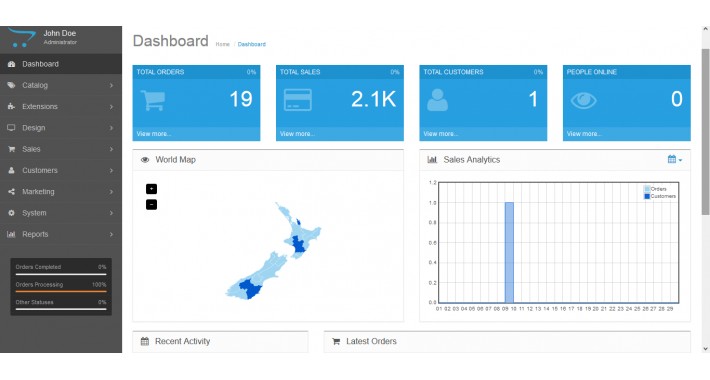Expand the Design menu chevron
Viewport: 710px width, 380px height.
click(x=111, y=128)
